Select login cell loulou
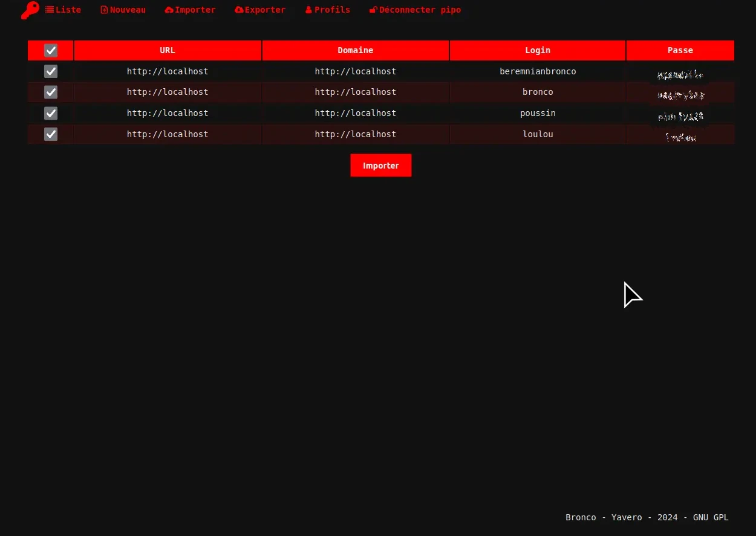 538,134
